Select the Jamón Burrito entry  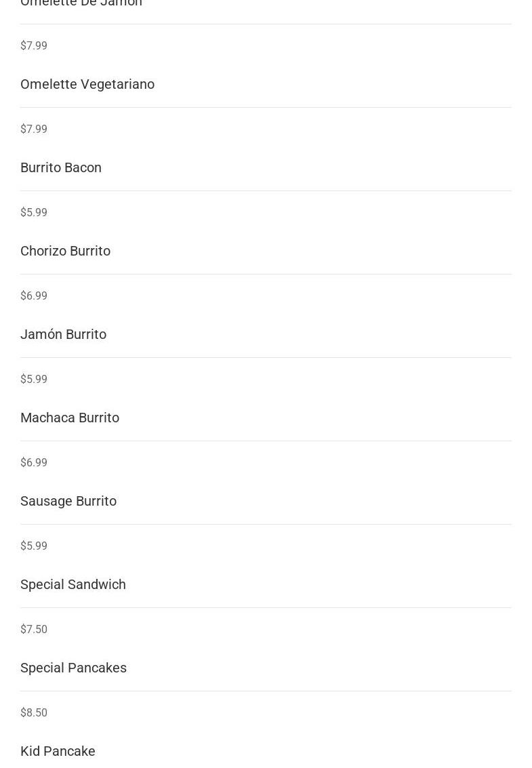[x=63, y=334]
